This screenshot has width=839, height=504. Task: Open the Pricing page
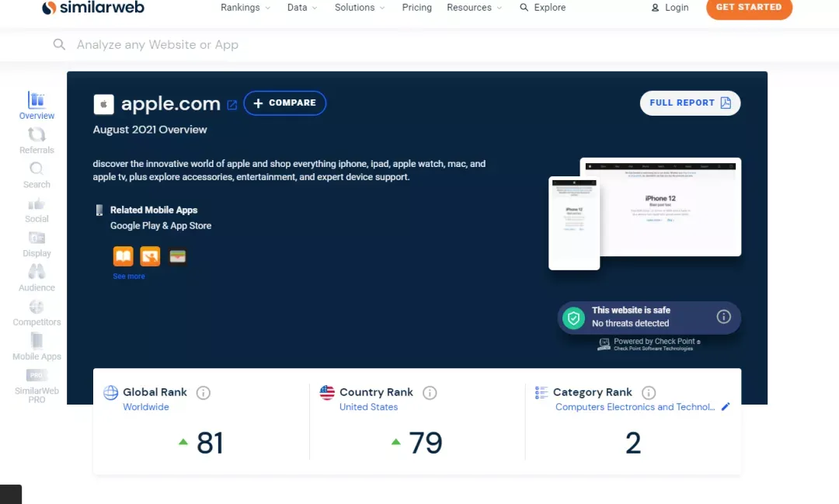(417, 8)
